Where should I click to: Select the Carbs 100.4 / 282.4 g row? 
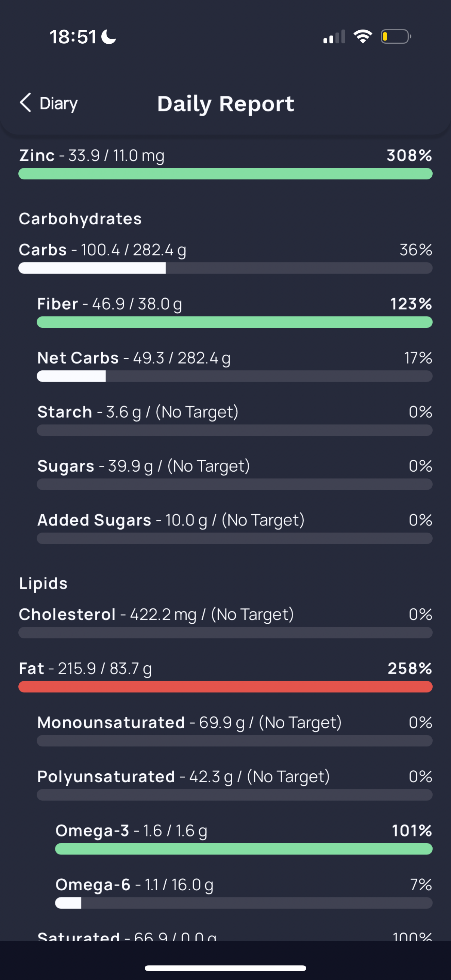click(x=225, y=258)
